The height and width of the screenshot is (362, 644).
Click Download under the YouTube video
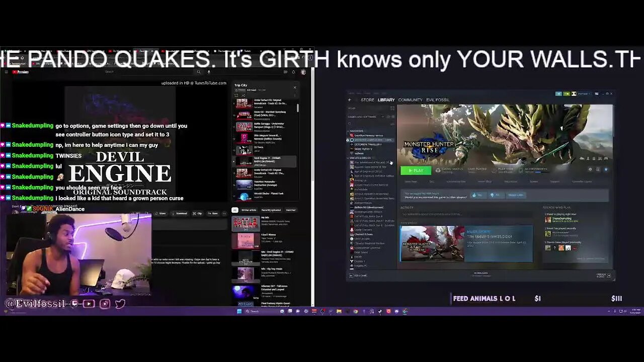[x=180, y=213]
